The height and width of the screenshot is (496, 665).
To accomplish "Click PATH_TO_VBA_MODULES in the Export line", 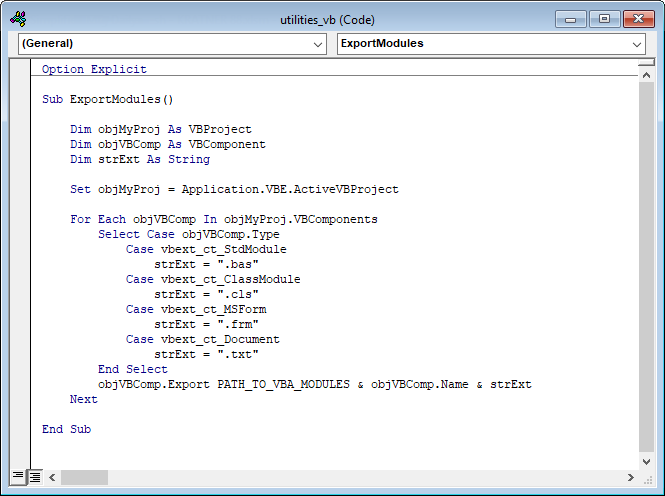I will pyautogui.click(x=283, y=385).
